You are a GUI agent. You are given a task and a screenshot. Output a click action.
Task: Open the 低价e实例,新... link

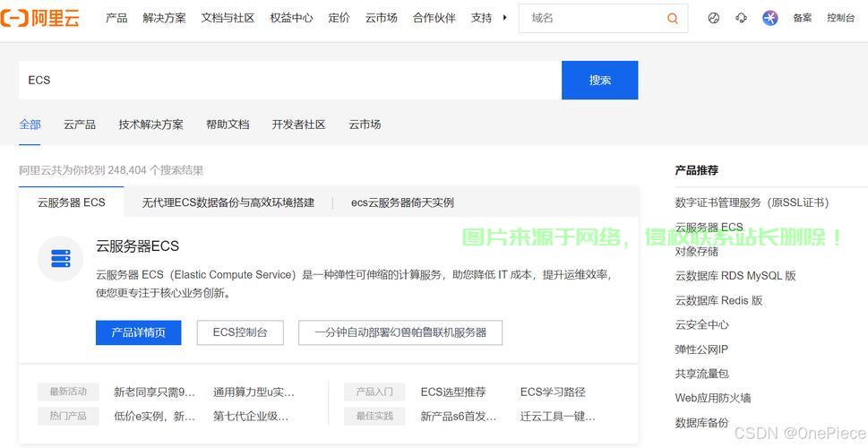coord(154,416)
